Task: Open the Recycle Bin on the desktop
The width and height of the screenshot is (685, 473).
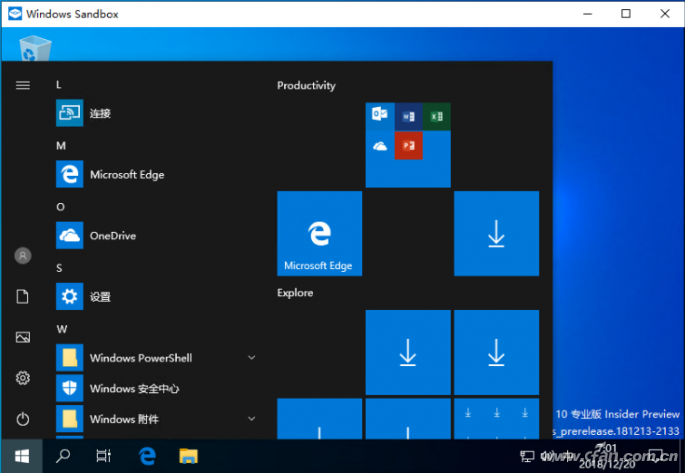Action: pyautogui.click(x=35, y=48)
